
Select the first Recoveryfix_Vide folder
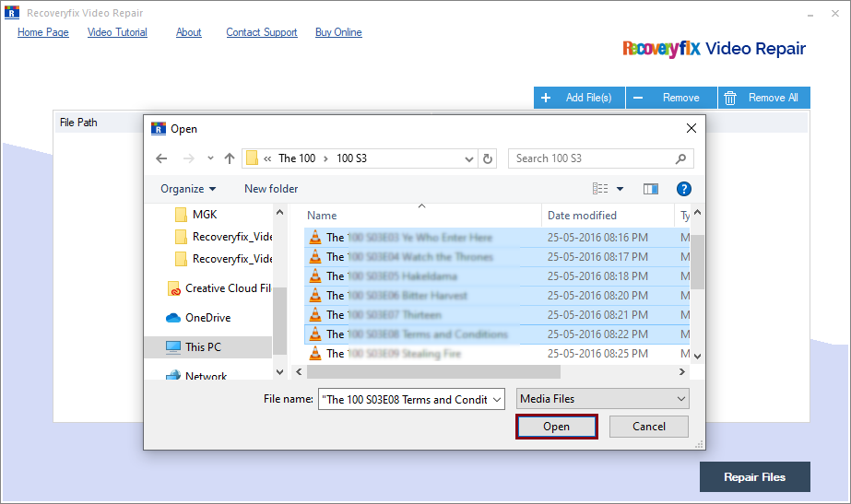click(224, 237)
